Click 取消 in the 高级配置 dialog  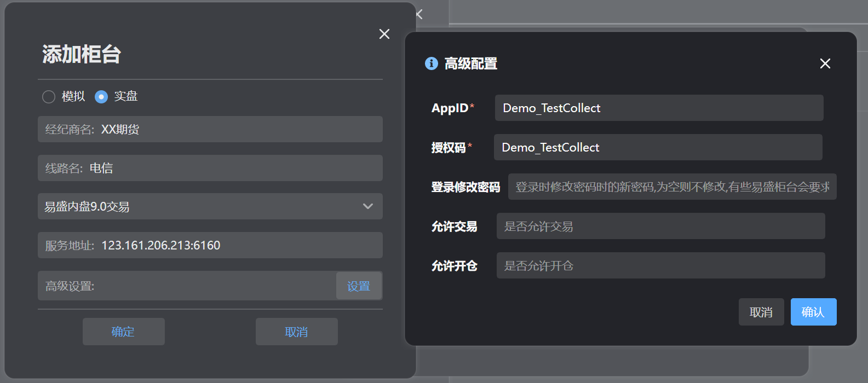761,312
